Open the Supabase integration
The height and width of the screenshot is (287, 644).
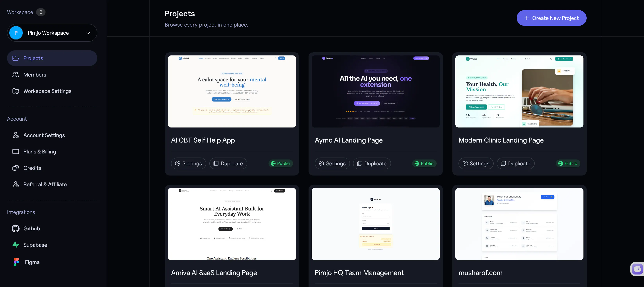point(52,245)
